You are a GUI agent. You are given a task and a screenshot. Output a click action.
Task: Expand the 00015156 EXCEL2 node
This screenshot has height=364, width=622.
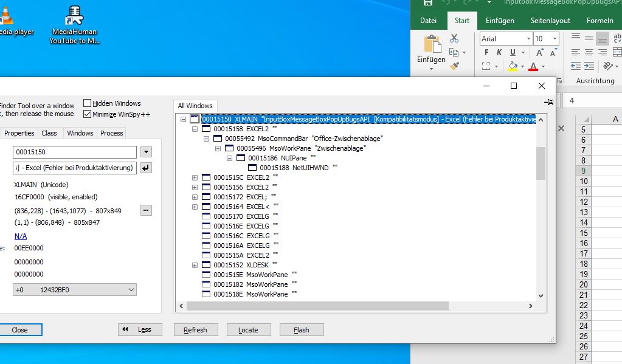coord(195,187)
